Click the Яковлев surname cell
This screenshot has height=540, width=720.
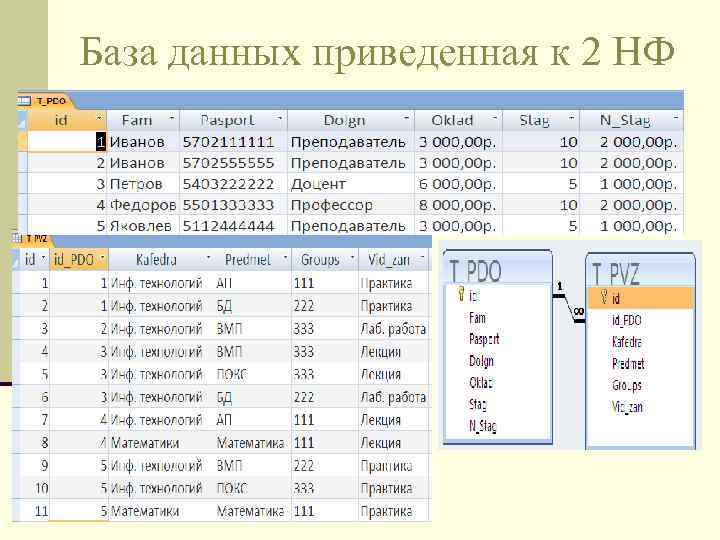click(143, 226)
